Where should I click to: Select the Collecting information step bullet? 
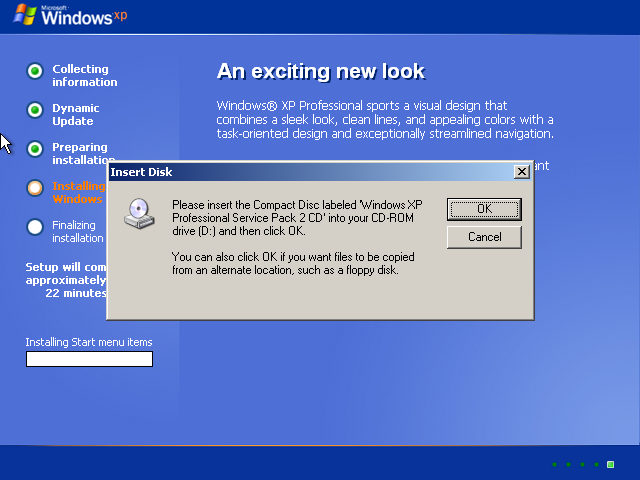pos(35,71)
